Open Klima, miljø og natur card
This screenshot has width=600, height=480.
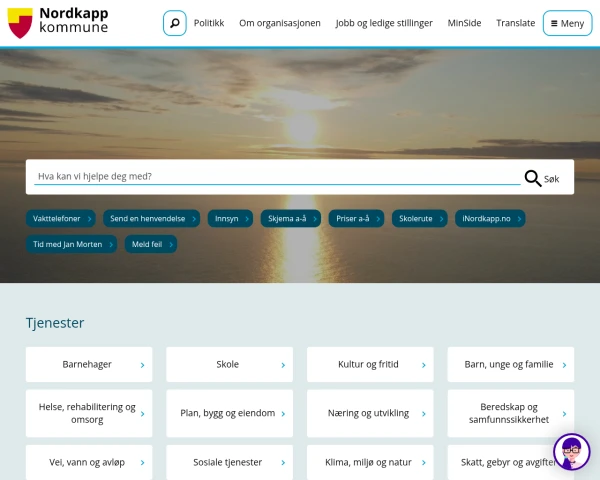(x=370, y=462)
